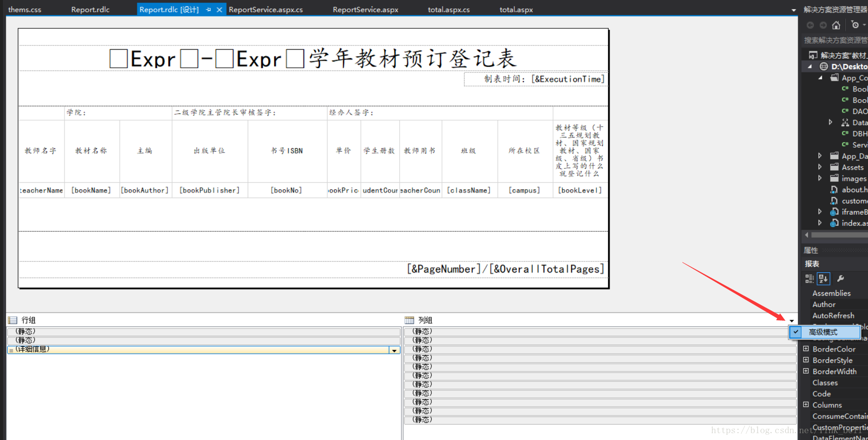Click the 行组 table icon
Image resolution: width=868 pixels, height=440 pixels.
13,320
